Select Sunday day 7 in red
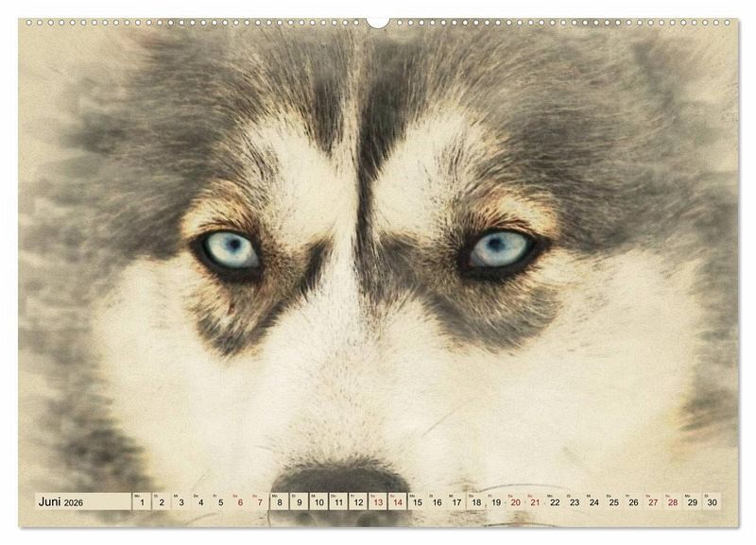Viewport: 756px width, 545px height. pyautogui.click(x=260, y=502)
